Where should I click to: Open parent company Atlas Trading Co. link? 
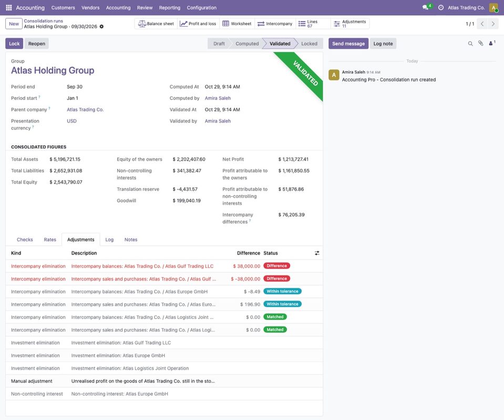click(x=85, y=110)
